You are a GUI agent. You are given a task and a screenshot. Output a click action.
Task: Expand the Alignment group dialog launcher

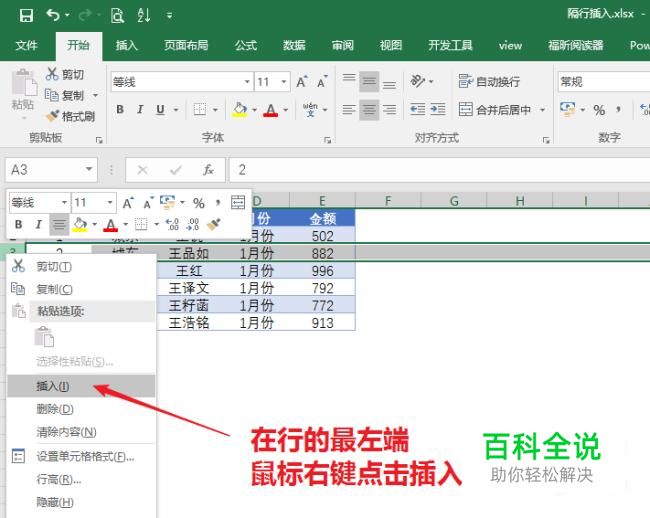pos(546,140)
